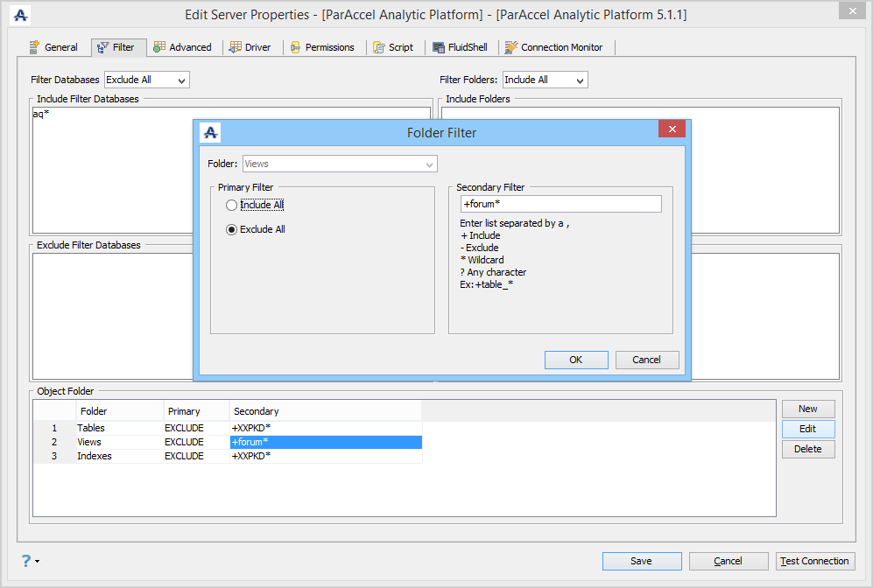Click the Primary column header
Screen dimensions: 873x588
[196, 411]
